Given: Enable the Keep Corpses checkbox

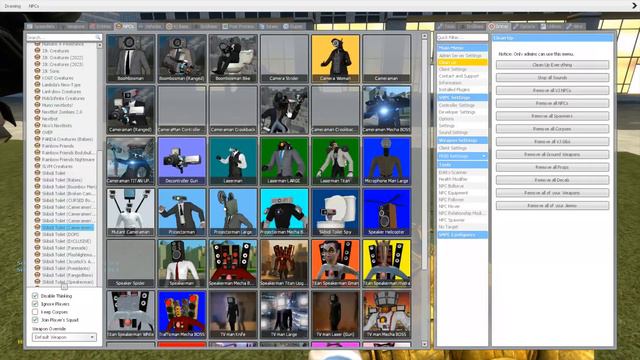Looking at the screenshot, I should pyautogui.click(x=35, y=312).
